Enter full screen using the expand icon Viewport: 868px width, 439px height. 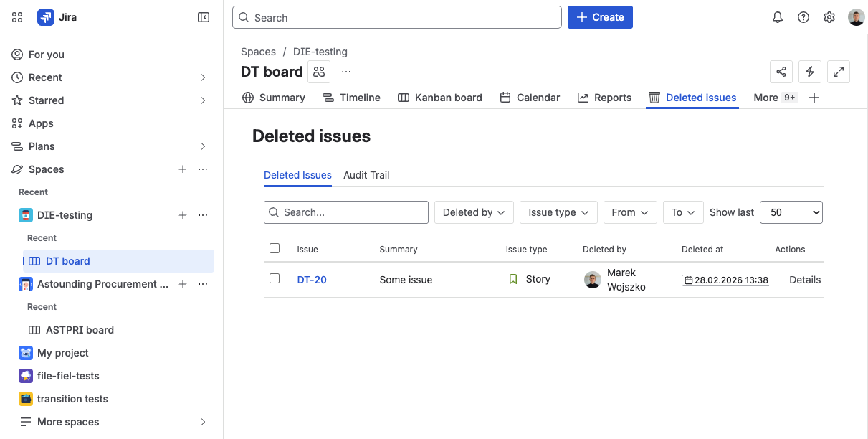pyautogui.click(x=839, y=72)
